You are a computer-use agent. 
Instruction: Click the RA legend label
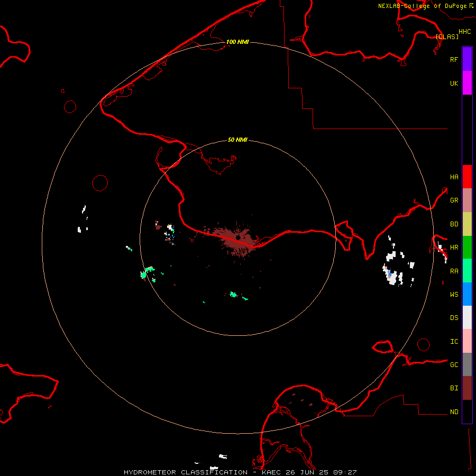[454, 271]
